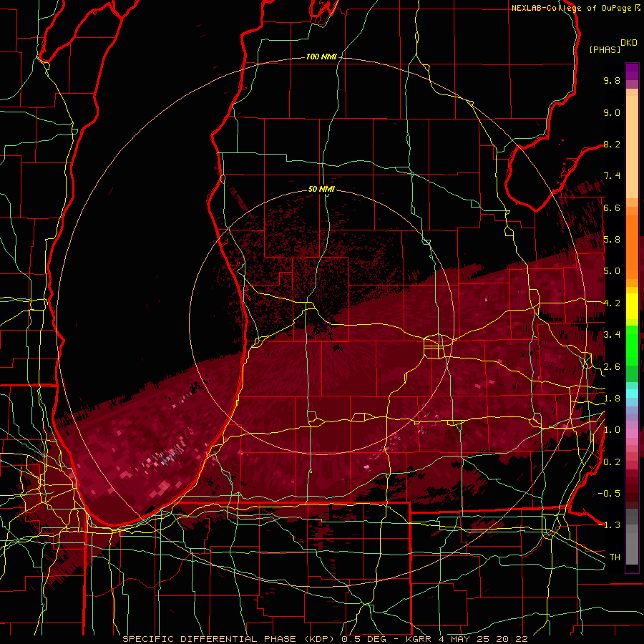This screenshot has height=644, width=644.
Task: Select the 8.2 scale value label
Action: pos(612,144)
